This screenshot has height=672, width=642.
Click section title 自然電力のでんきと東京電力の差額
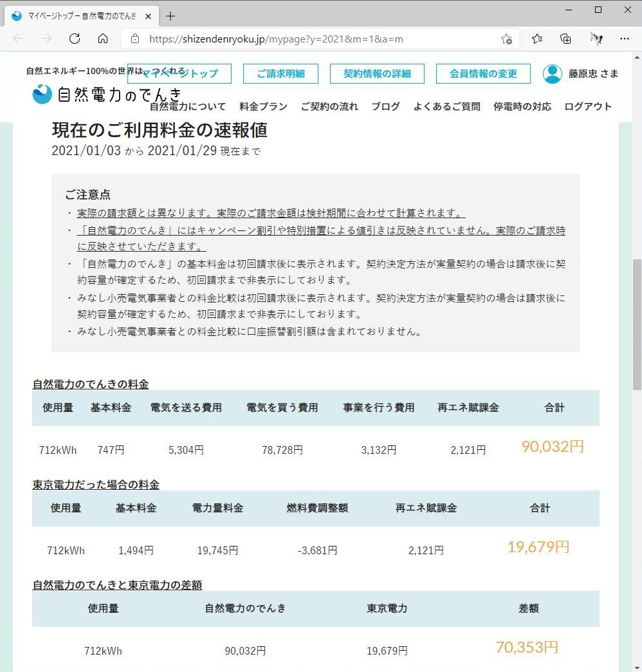click(x=117, y=585)
